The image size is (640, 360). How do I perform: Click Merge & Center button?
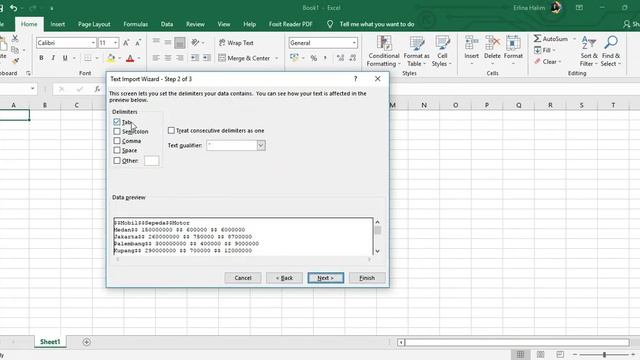(244, 58)
